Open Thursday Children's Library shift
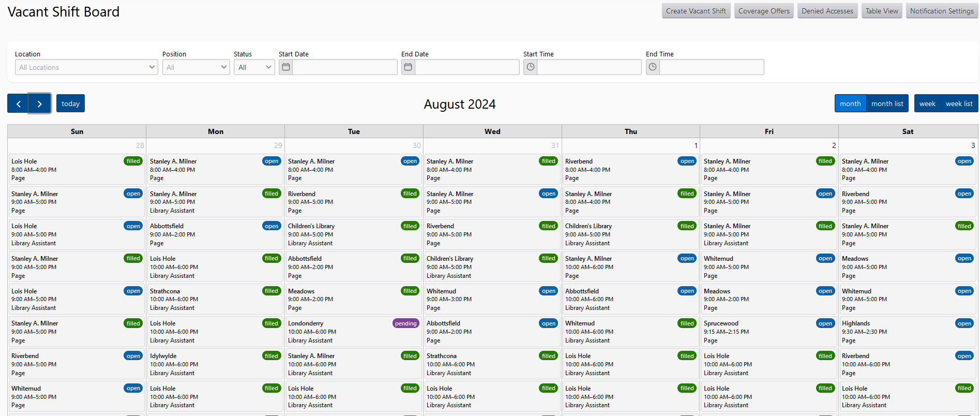The width and height of the screenshot is (980, 416). click(630, 234)
